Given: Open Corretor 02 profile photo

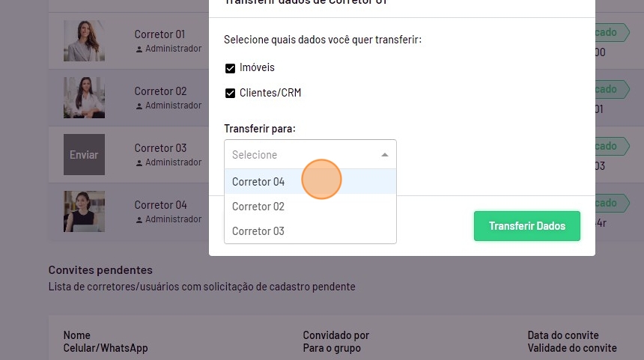Looking at the screenshot, I should point(84,97).
